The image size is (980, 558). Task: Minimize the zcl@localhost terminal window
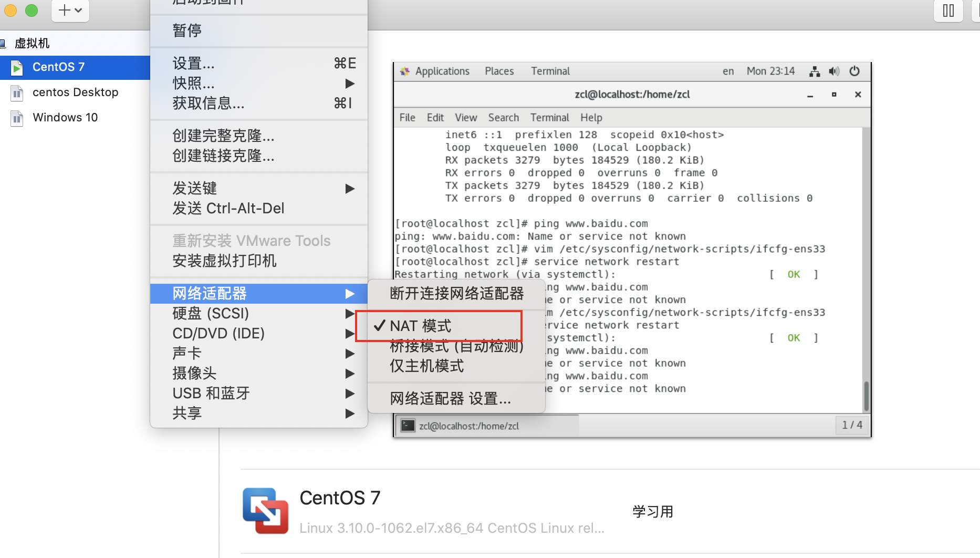[810, 95]
